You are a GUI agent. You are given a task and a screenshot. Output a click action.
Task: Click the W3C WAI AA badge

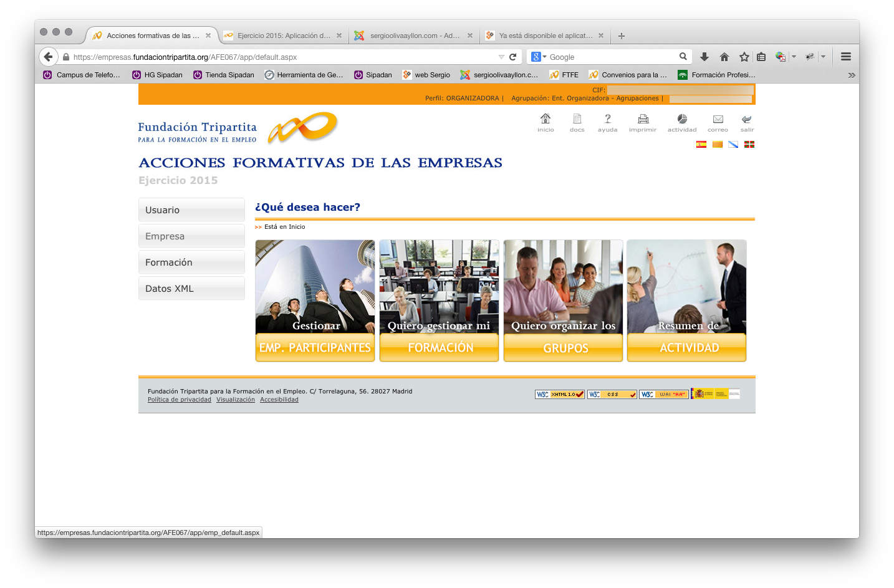pos(664,394)
